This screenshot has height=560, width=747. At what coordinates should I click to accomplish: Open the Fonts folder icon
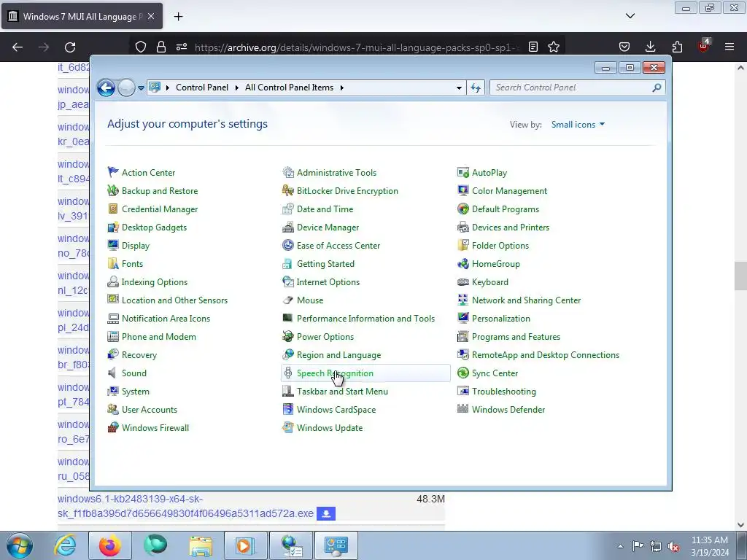click(x=113, y=264)
